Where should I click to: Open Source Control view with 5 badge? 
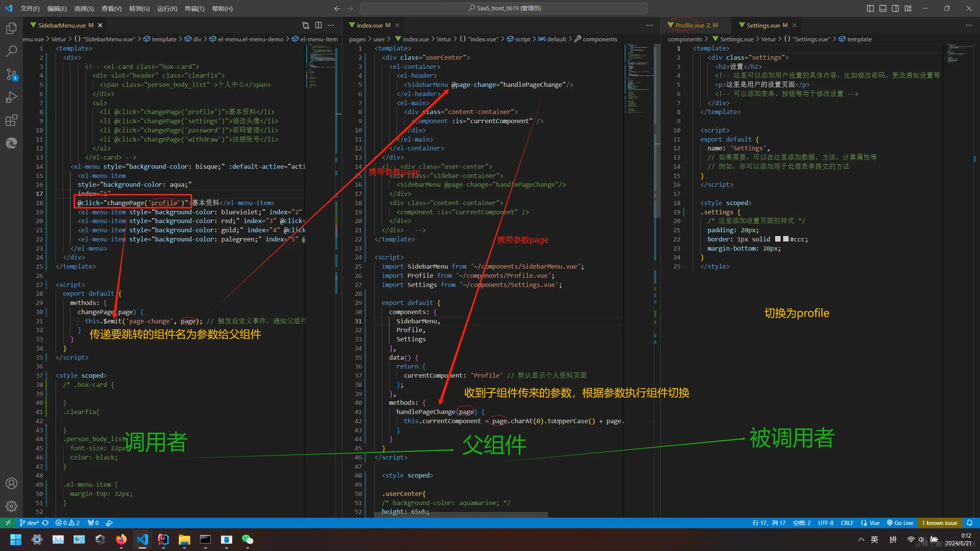(x=11, y=74)
